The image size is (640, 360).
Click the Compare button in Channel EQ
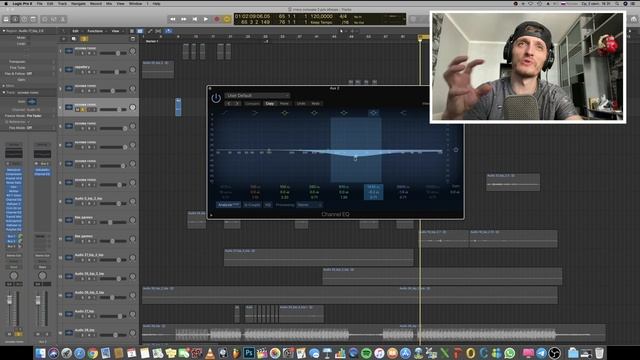tap(252, 104)
